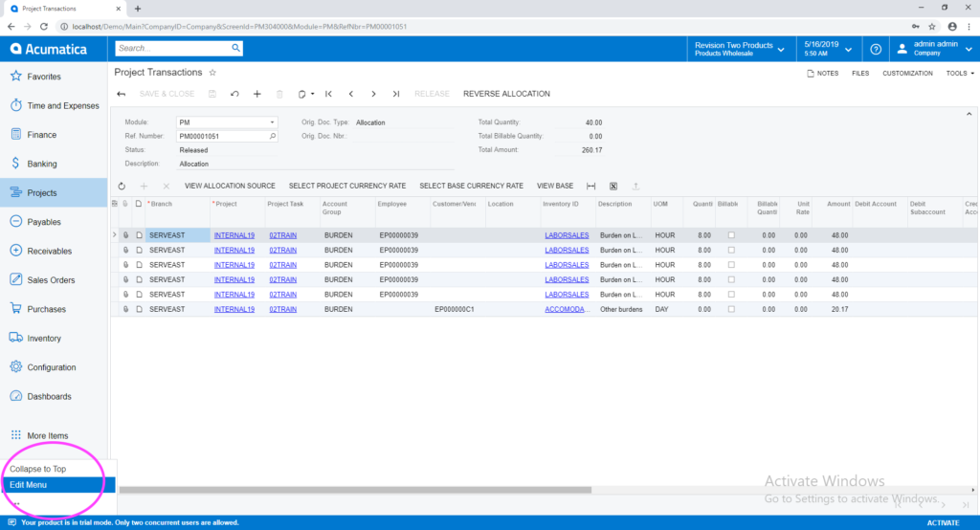
Task: Click the undo cancel icon
Action: click(234, 94)
